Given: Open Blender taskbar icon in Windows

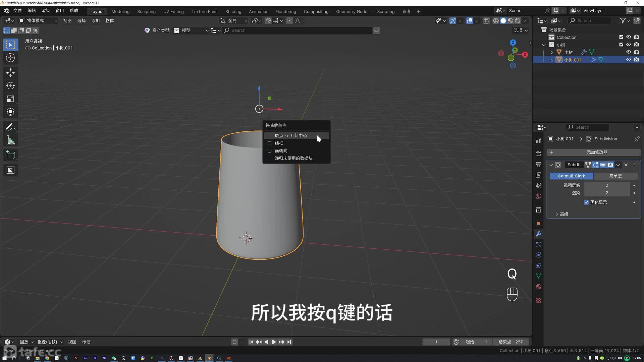Looking at the screenshot, I should tap(210, 358).
